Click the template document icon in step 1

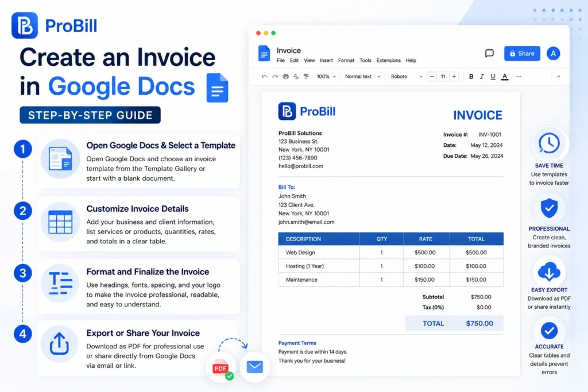coord(60,158)
